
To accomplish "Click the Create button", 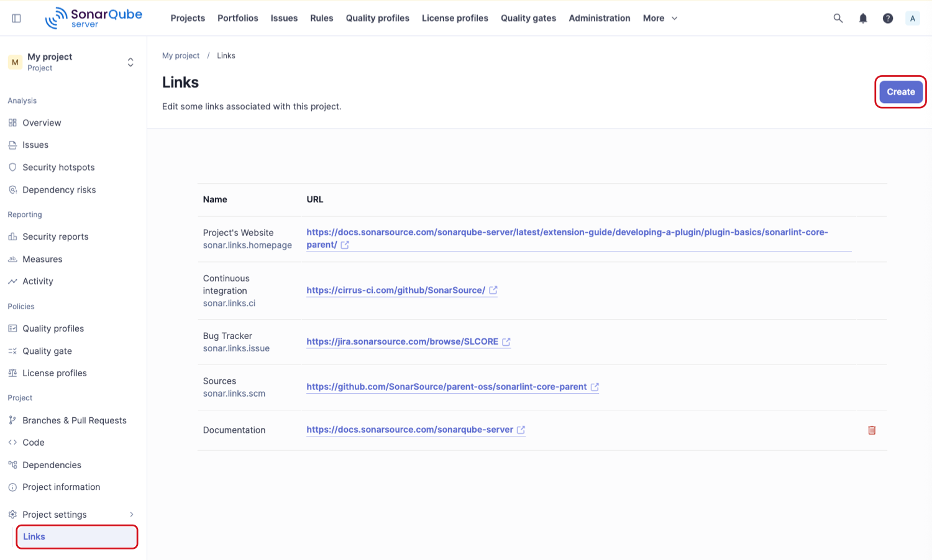I will coord(901,92).
